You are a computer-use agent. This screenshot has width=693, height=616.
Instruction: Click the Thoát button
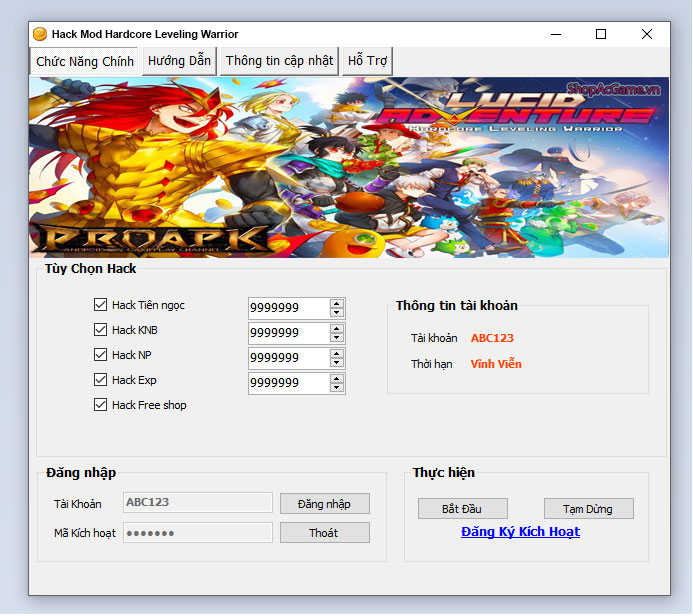(325, 533)
